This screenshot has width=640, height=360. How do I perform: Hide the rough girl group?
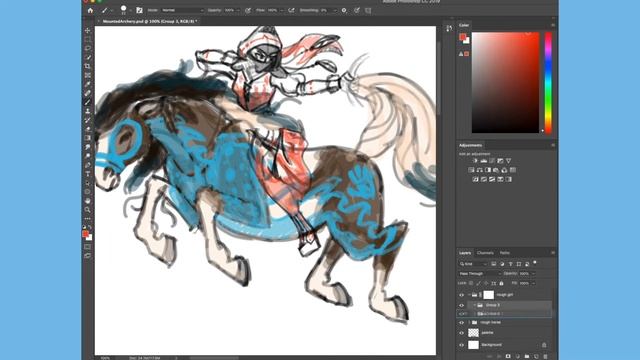coord(462,295)
